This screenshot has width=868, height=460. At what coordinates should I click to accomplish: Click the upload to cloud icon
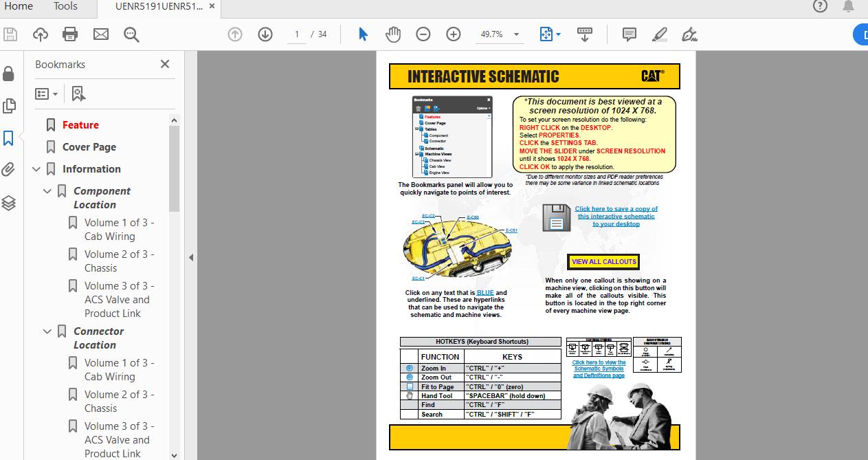click(41, 34)
